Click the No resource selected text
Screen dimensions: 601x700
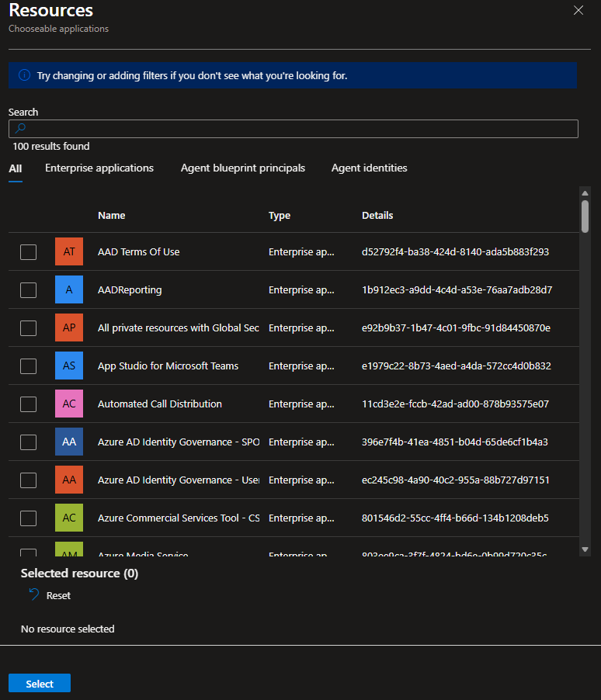(x=68, y=629)
